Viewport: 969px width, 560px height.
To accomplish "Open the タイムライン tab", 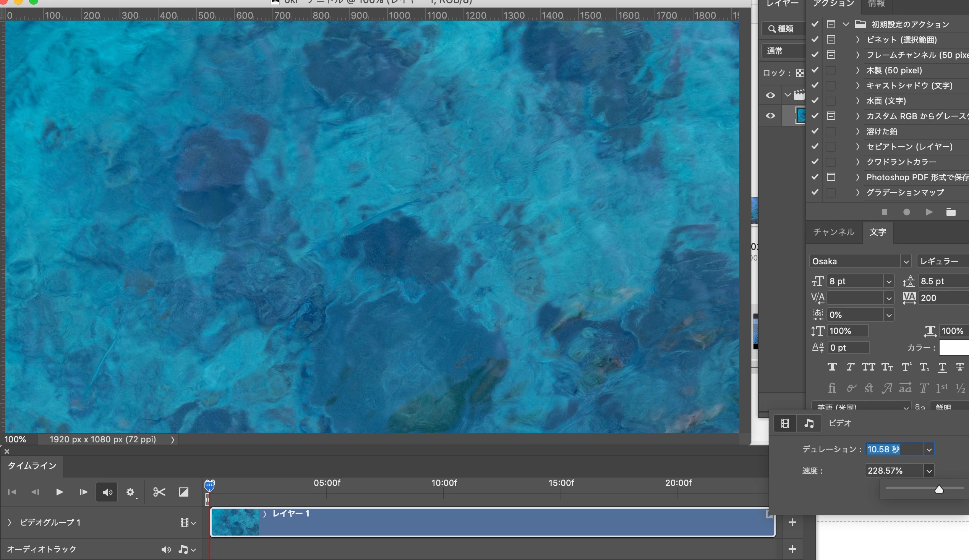I will (32, 466).
